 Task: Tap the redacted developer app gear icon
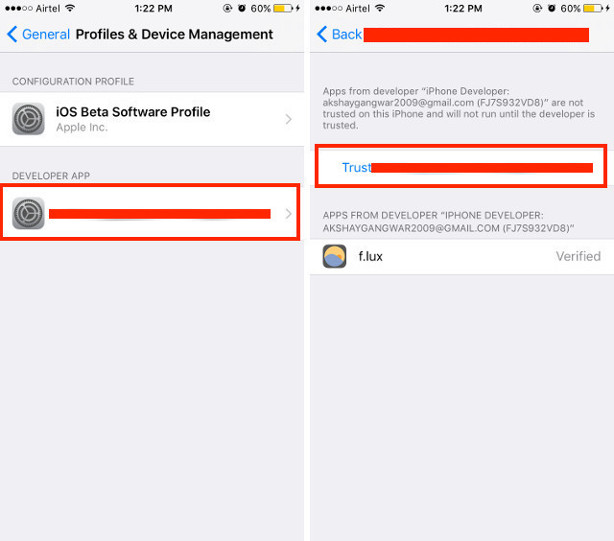(28, 213)
